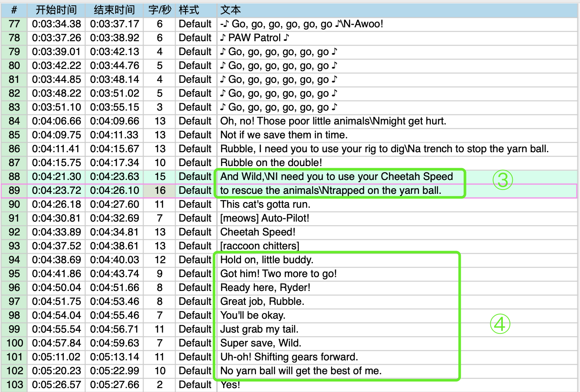Viewport: 580px width, 392px height.
Task: Select line 'Got him! Two more to go!'
Action: pyautogui.click(x=278, y=274)
